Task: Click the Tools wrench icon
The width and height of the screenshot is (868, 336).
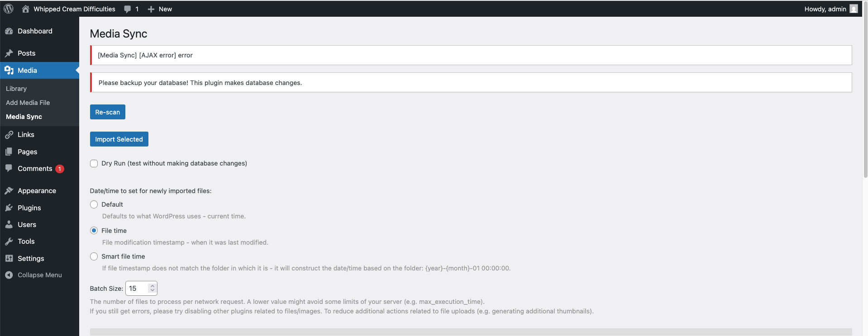Action: (x=9, y=241)
